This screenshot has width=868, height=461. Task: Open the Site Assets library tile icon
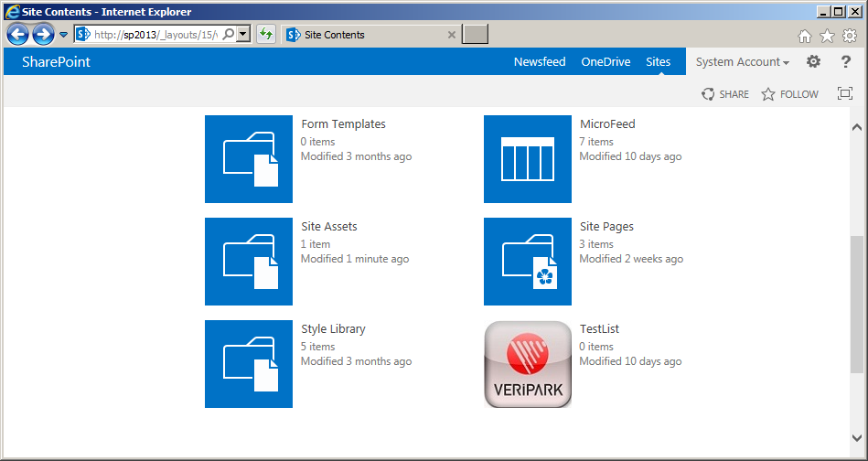point(249,262)
